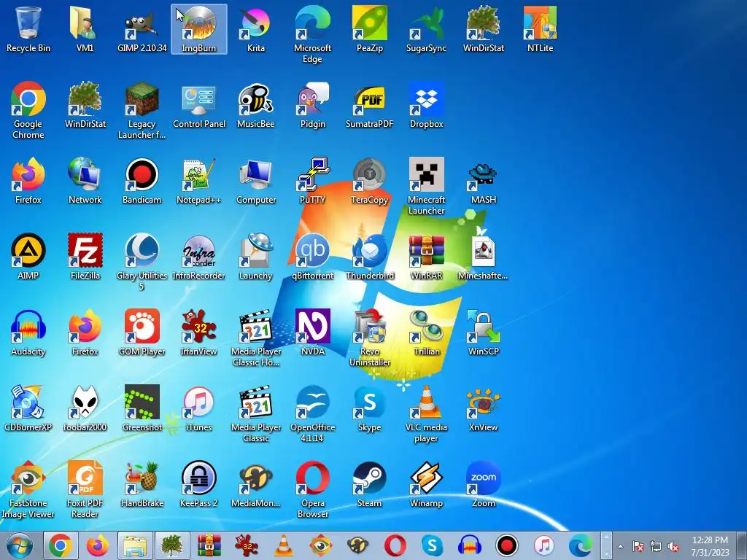Open the Windows Start menu orb
This screenshot has width=747, height=560.
tap(19, 545)
